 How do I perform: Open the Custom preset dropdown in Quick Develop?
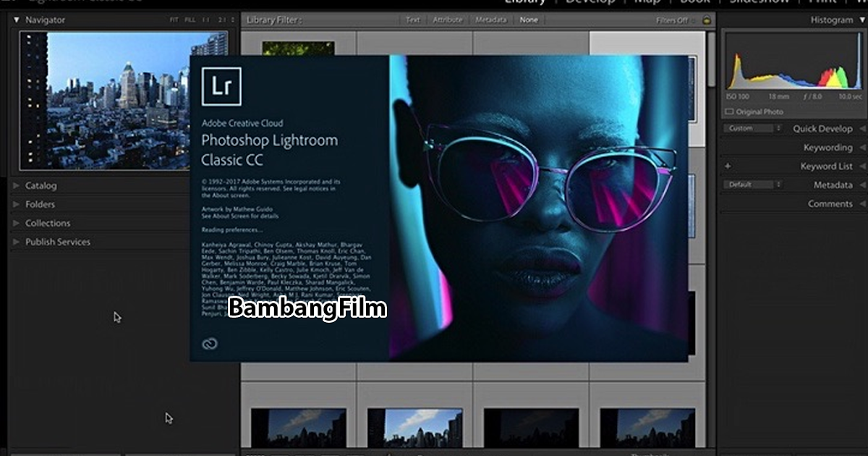tap(753, 128)
